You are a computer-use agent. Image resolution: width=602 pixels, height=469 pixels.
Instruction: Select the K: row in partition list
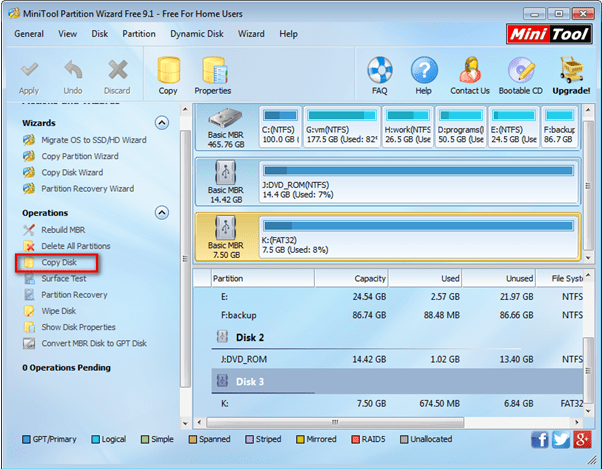click(x=397, y=404)
